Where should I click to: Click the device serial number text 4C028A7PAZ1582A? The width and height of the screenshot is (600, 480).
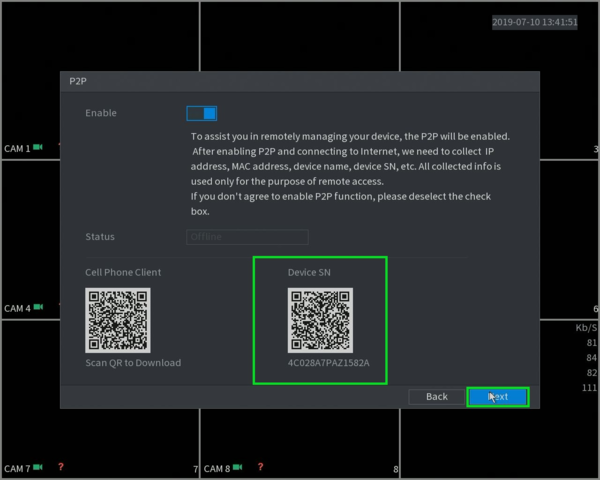click(328, 363)
